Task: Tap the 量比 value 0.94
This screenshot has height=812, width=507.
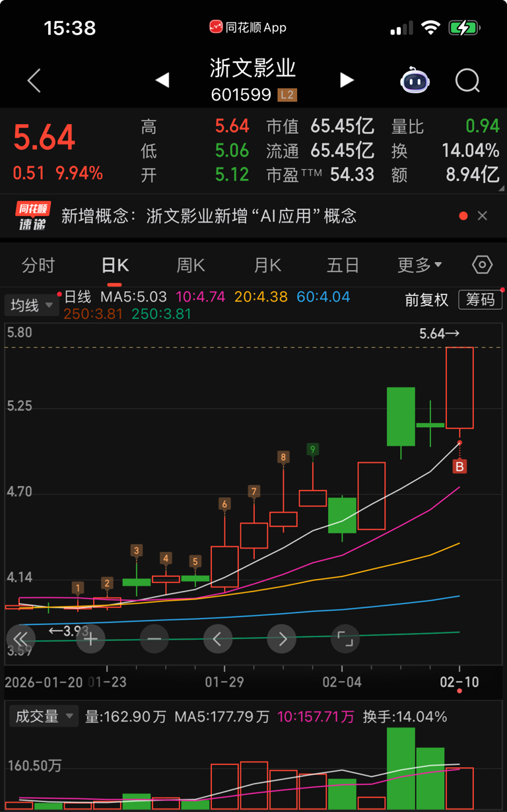Action: coord(483,126)
